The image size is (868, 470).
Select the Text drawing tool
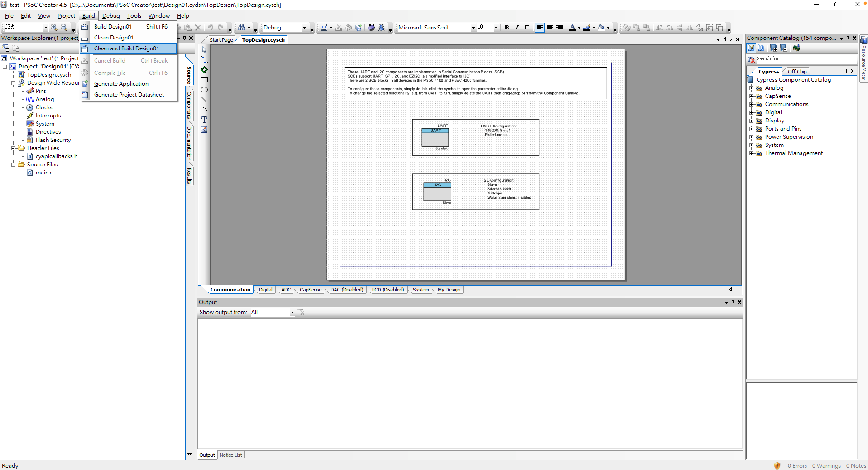click(204, 120)
